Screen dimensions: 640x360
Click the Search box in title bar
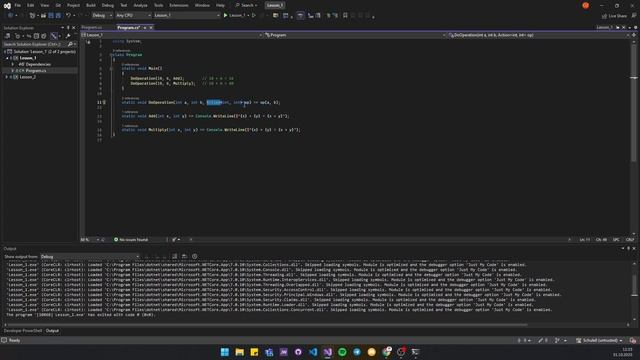247,5
